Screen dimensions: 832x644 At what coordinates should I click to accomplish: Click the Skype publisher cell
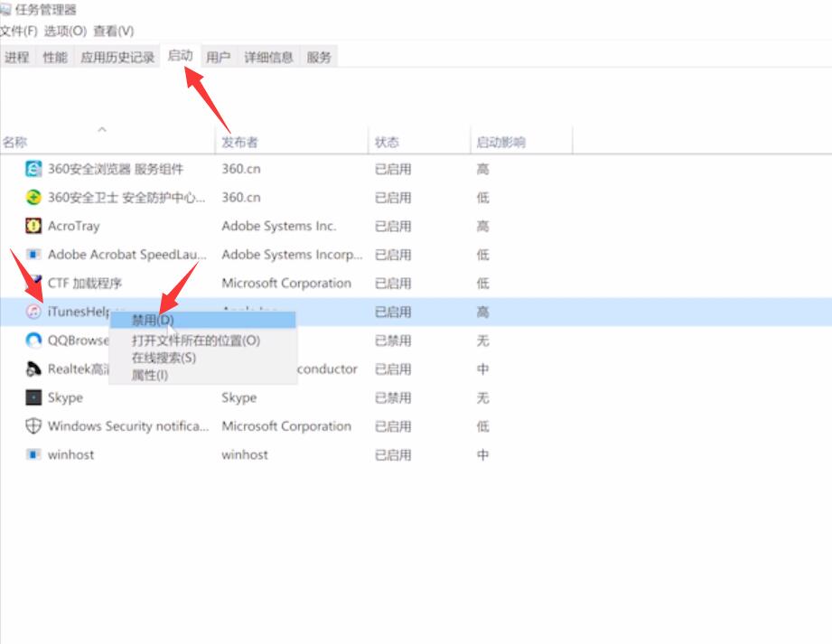pos(239,397)
